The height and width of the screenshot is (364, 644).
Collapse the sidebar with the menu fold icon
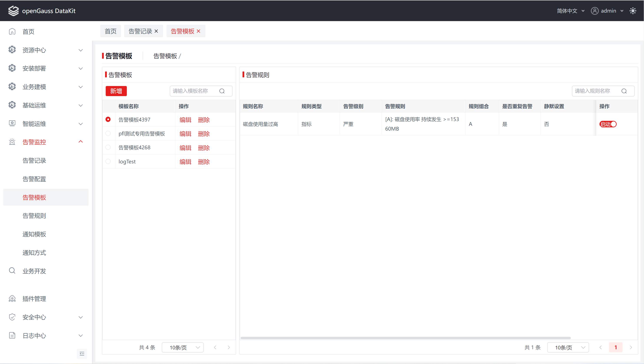82,354
